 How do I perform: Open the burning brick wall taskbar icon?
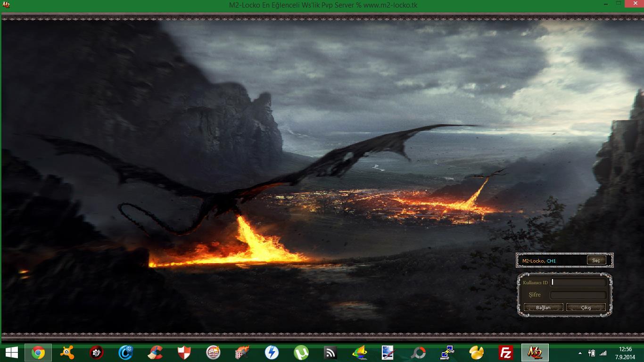click(242, 353)
